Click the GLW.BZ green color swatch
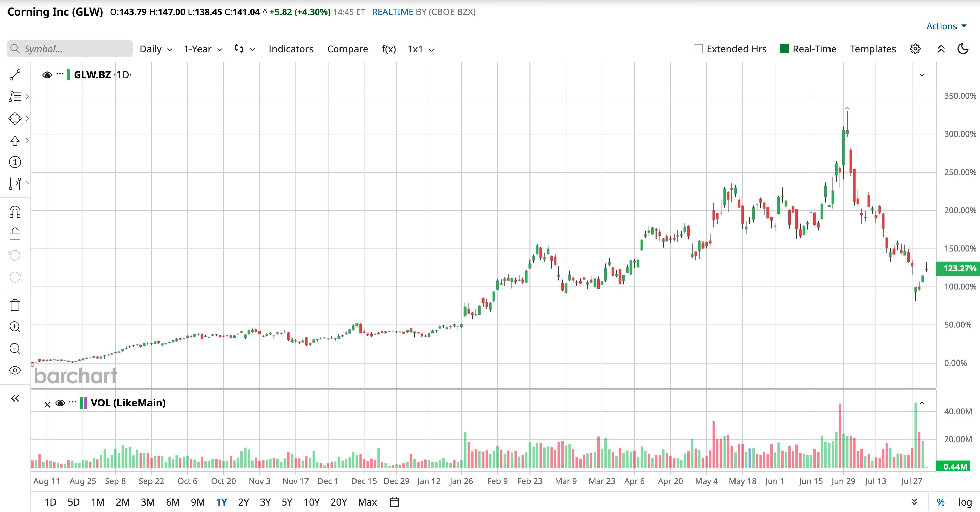 (68, 75)
